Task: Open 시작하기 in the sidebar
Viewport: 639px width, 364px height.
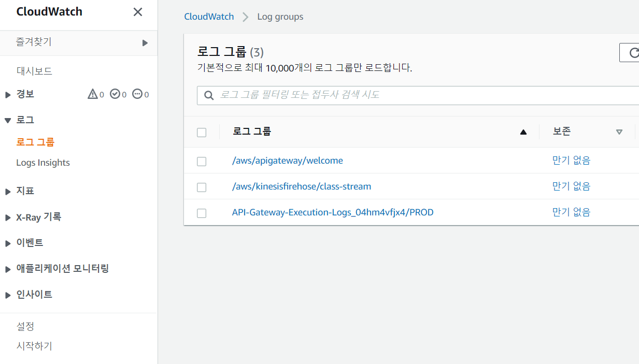Action: 34,346
